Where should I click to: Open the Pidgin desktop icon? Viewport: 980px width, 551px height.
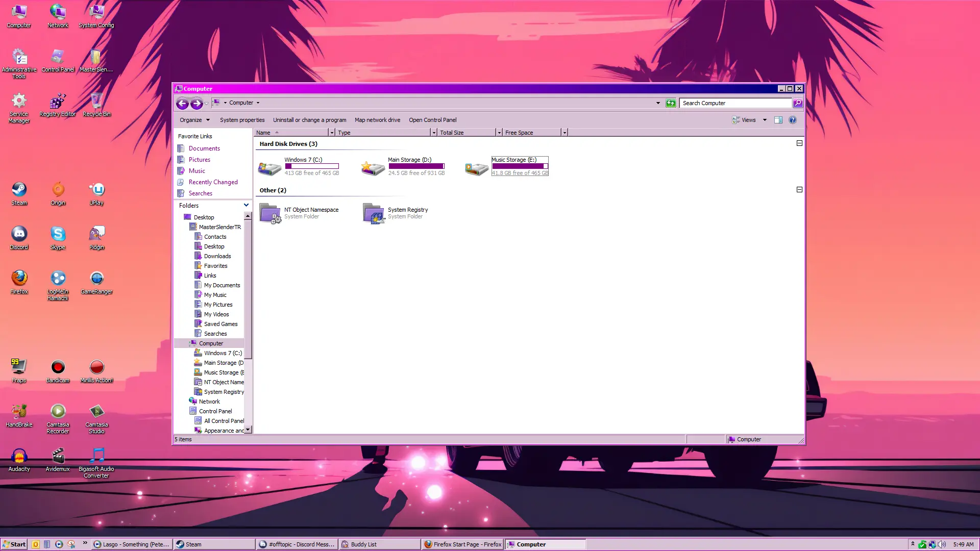(x=97, y=234)
